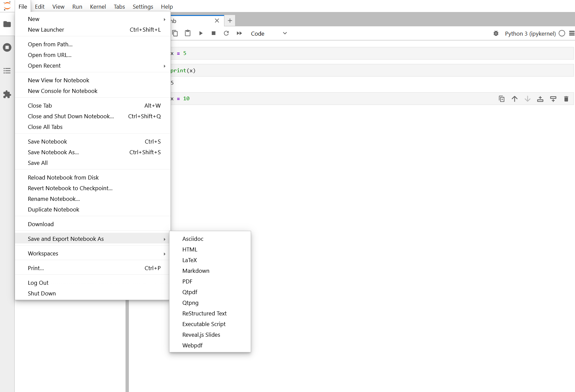
Task: Select Reload Notebook from Disk
Action: pyautogui.click(x=93, y=178)
